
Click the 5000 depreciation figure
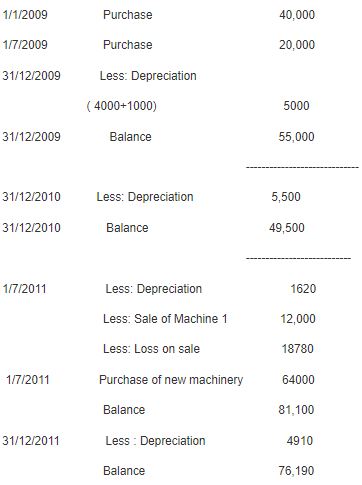tap(296, 106)
